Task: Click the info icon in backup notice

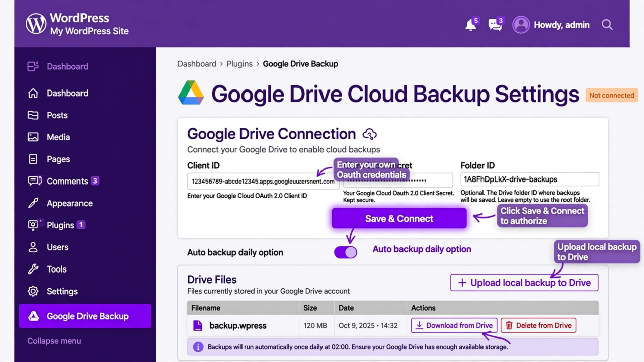Action: [x=198, y=347]
